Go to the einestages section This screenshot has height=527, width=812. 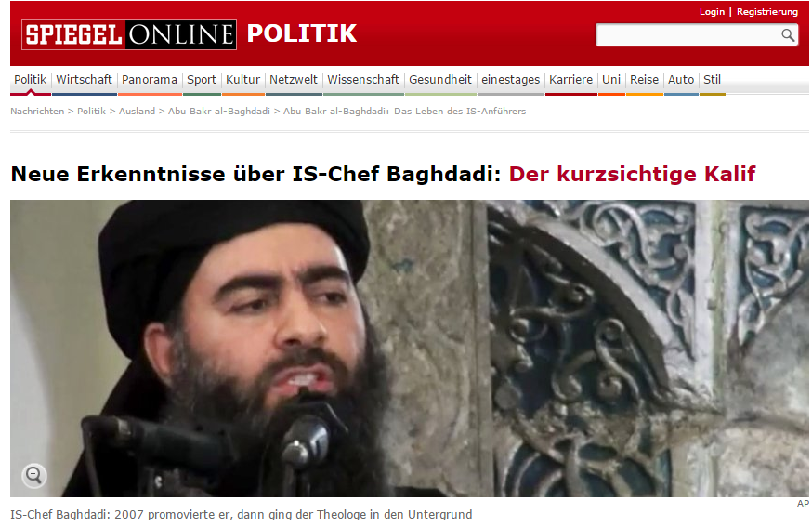(511, 80)
